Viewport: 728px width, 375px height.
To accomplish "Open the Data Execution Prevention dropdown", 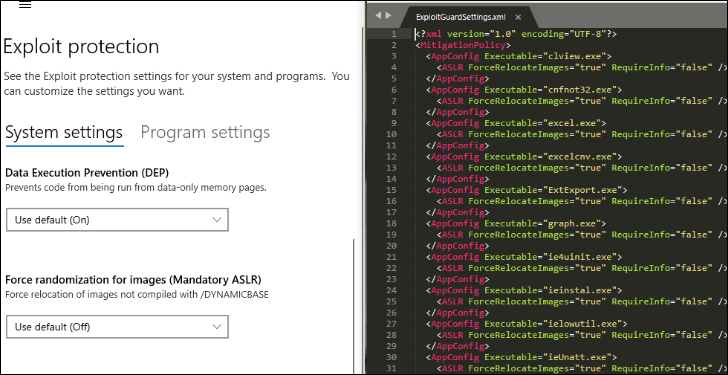I will pos(117,220).
